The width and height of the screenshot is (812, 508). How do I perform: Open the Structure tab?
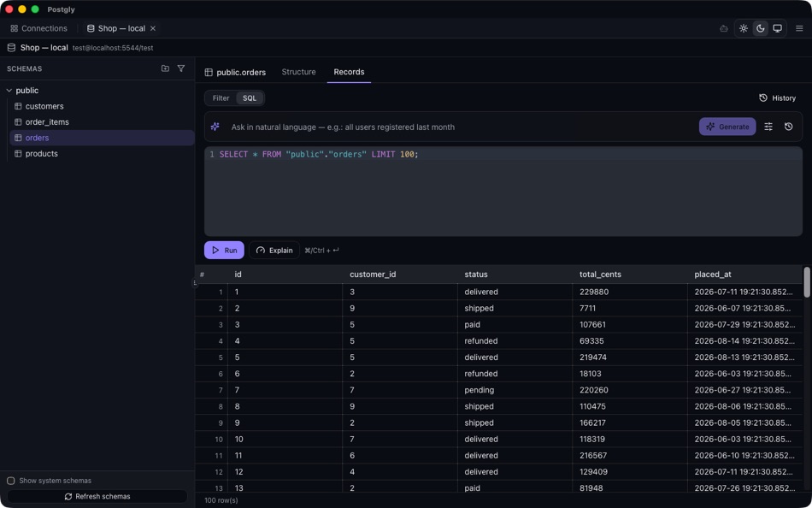tap(299, 72)
